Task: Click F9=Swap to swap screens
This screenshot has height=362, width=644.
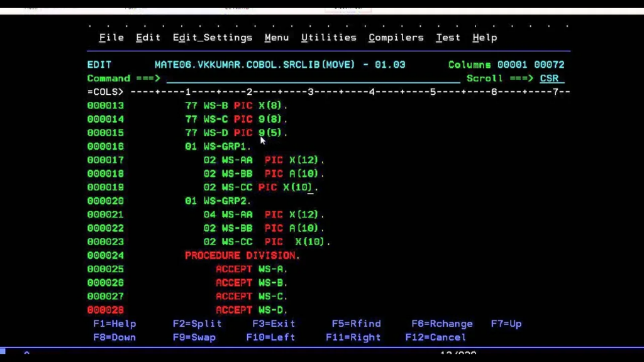Action: click(x=194, y=337)
